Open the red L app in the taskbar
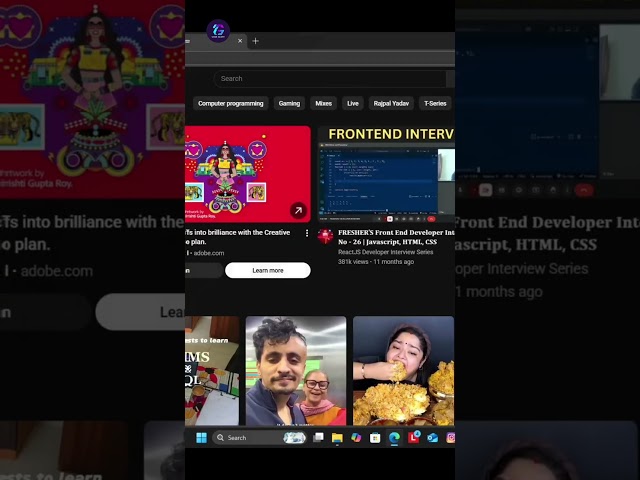640x480 pixels. coord(413,437)
